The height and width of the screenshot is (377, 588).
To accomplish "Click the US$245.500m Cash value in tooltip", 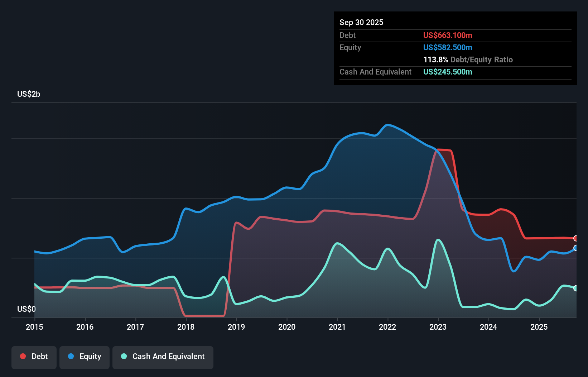I will (448, 72).
